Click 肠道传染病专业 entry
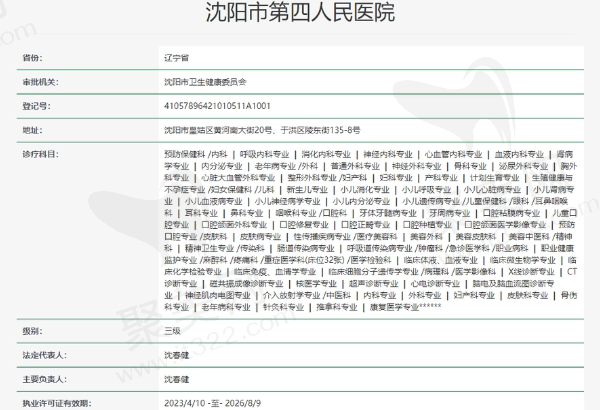 coord(306,248)
